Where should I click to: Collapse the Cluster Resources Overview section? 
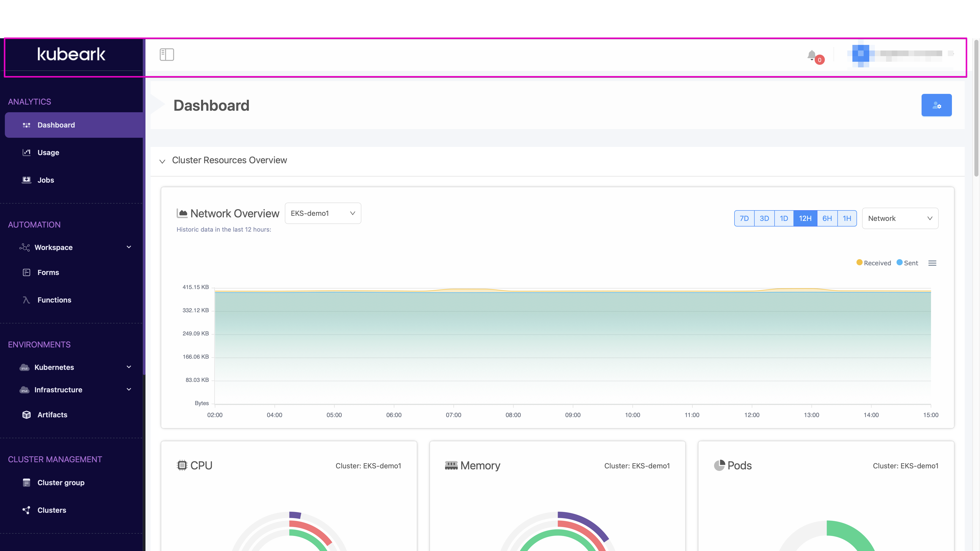pyautogui.click(x=163, y=161)
